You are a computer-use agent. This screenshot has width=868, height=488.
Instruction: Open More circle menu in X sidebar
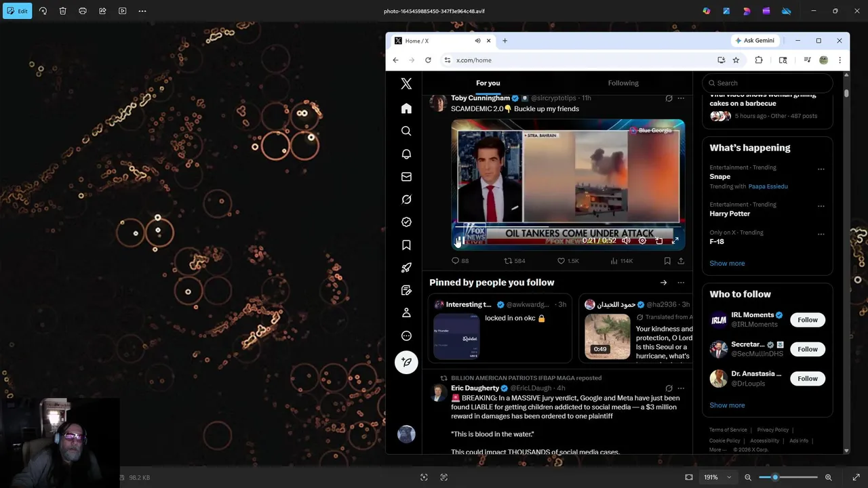pyautogui.click(x=406, y=335)
